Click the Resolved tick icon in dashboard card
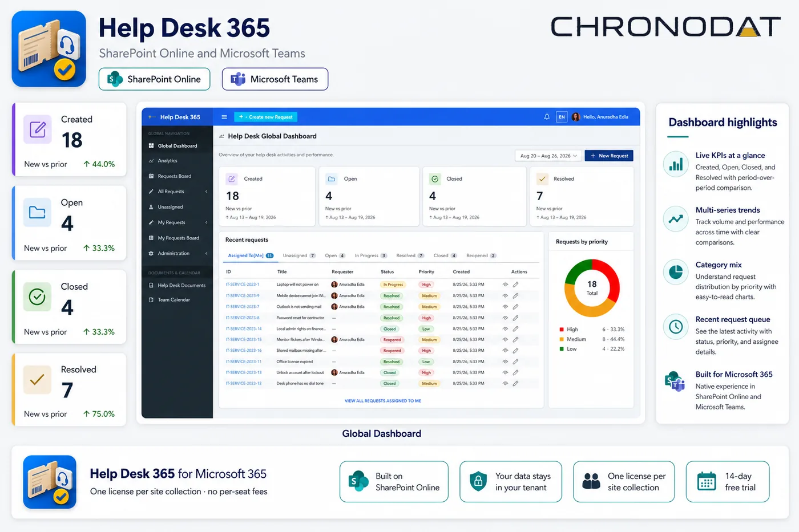The image size is (799, 532). 542,179
